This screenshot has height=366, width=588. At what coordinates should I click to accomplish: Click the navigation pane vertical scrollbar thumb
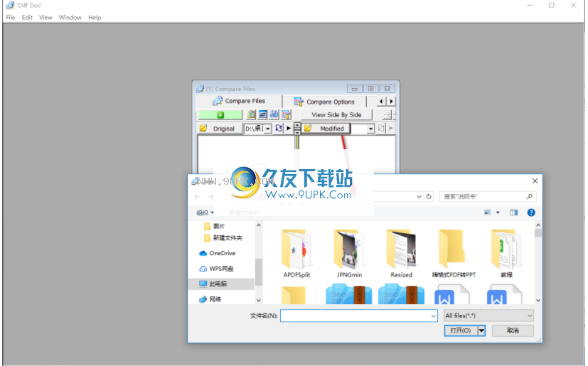point(258,272)
